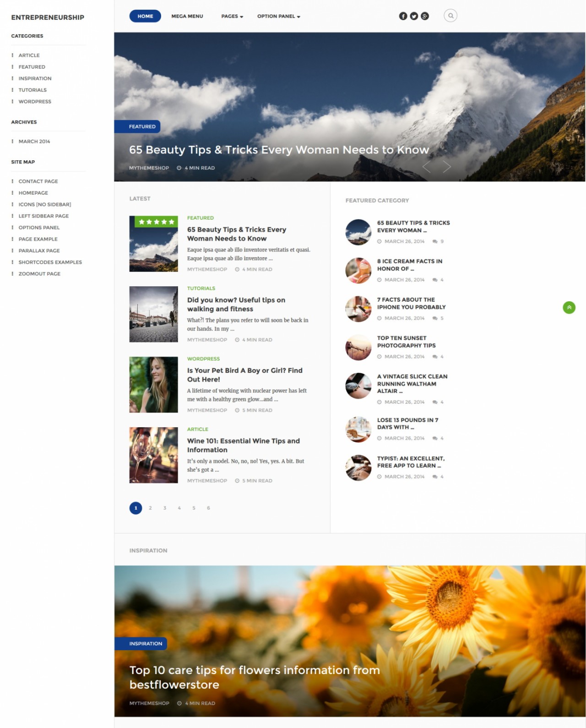Open the Featured category in sidebar
This screenshot has width=586, height=728.
coord(32,67)
